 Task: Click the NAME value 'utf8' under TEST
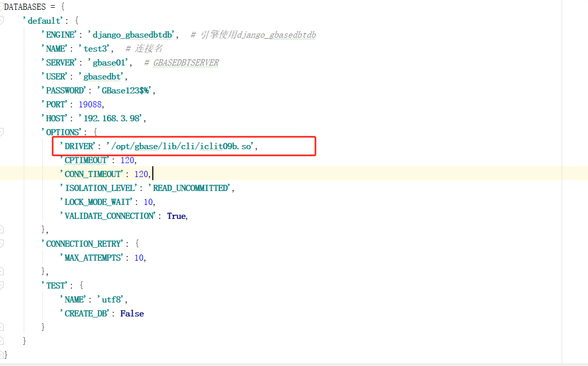111,299
